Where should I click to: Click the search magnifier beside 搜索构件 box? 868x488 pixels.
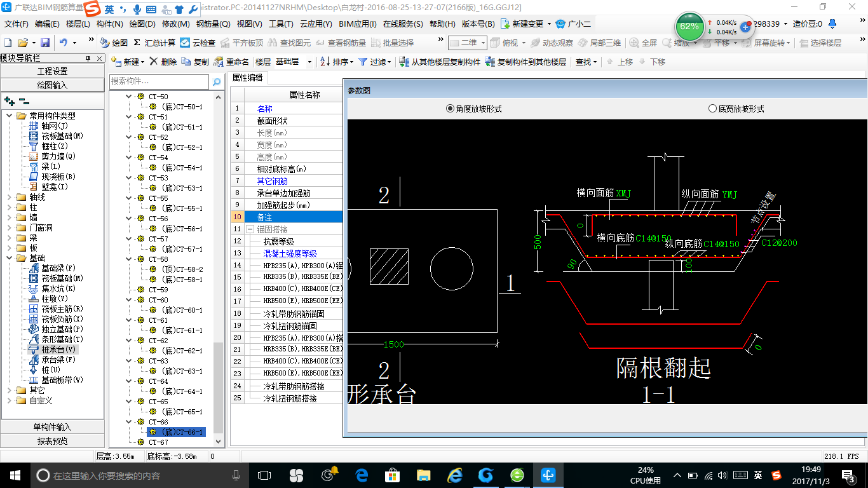tap(217, 81)
